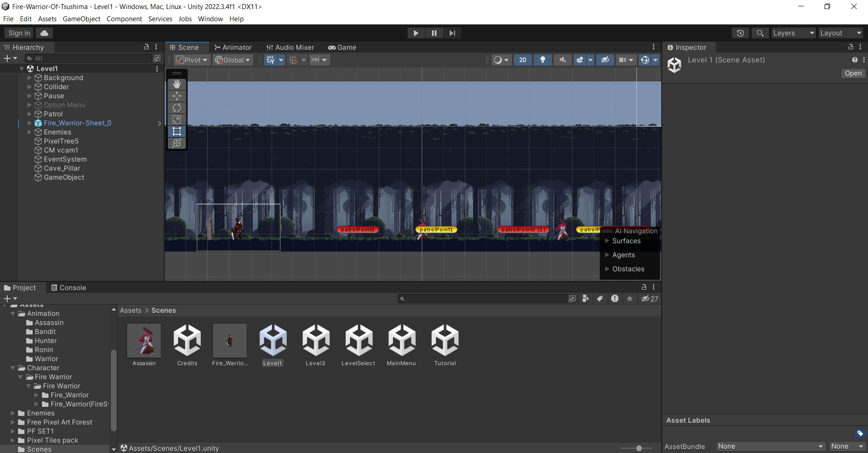
Task: Open prefab arrow beside Fire_Warrior-Sheet_0
Action: (159, 123)
